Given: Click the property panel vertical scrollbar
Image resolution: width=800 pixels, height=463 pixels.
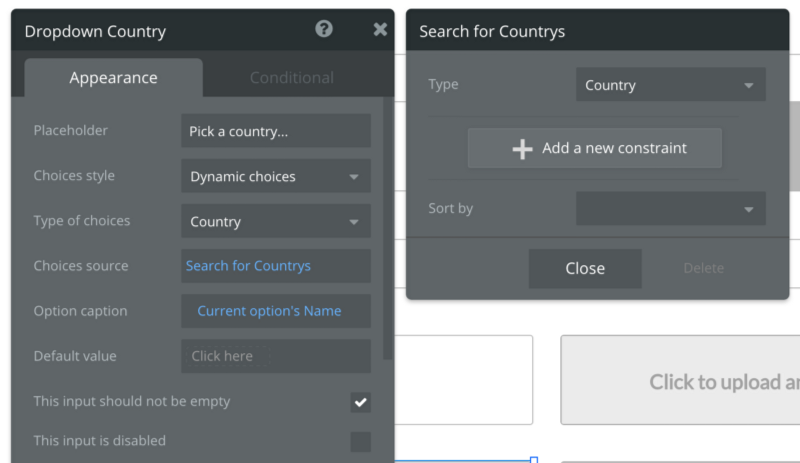Looking at the screenshot, I should pos(388,230).
